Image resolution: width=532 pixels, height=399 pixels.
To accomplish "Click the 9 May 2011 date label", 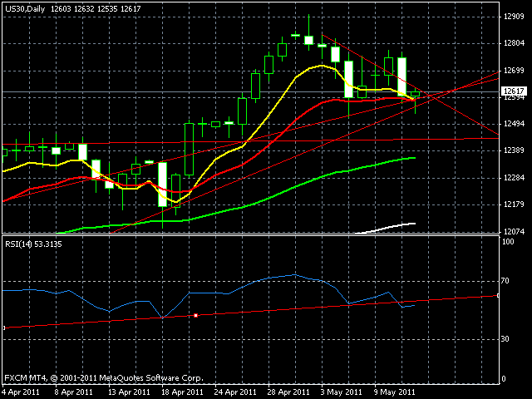I will (x=394, y=391).
